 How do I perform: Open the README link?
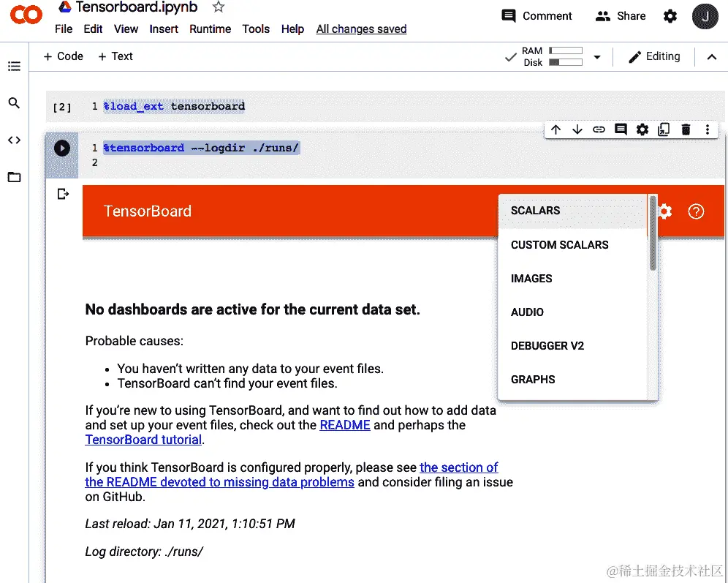pyautogui.click(x=345, y=425)
